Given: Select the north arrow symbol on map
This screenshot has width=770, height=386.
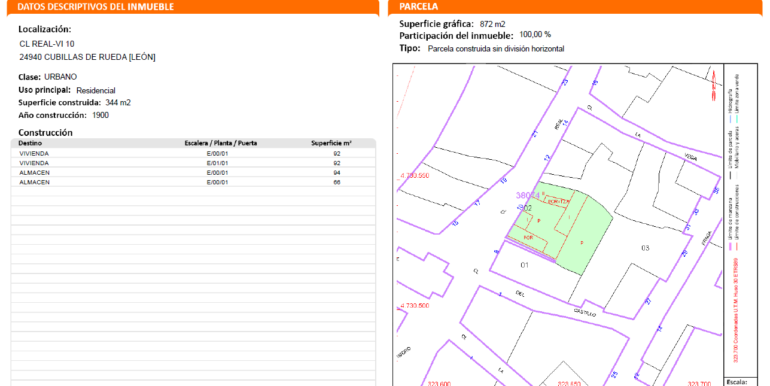Looking at the screenshot, I should 714,85.
